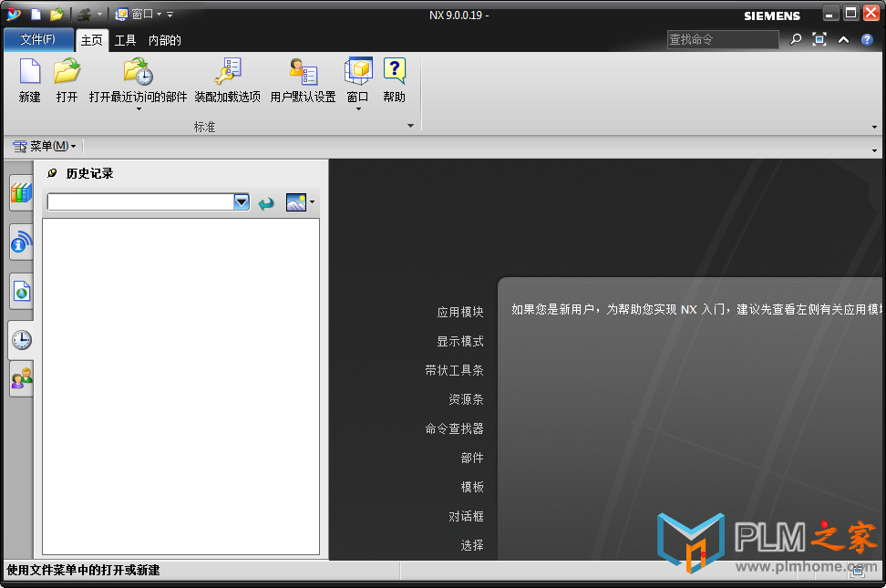Switch to the 工具 tools tab
Viewport: 886px width, 588px height.
(x=126, y=40)
